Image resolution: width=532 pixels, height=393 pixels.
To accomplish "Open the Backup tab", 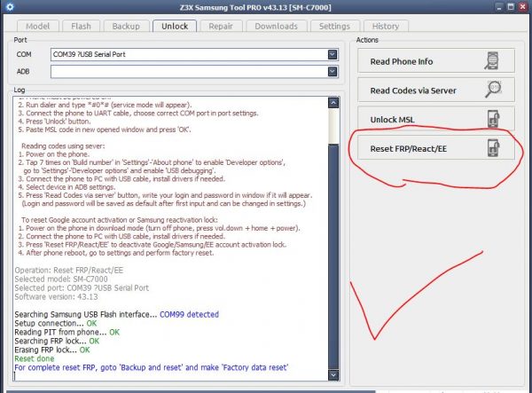I will [126, 26].
